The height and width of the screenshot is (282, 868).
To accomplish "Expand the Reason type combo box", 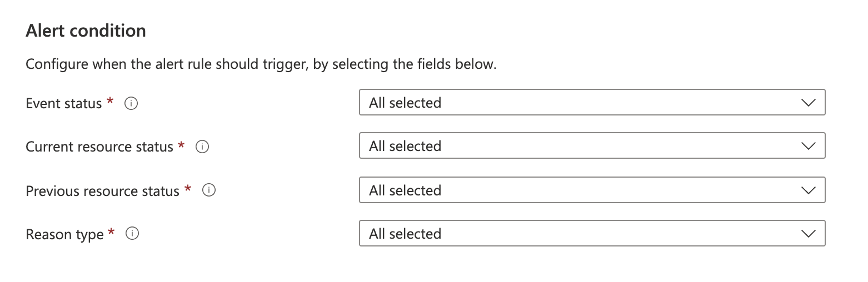I will pyautogui.click(x=591, y=234).
